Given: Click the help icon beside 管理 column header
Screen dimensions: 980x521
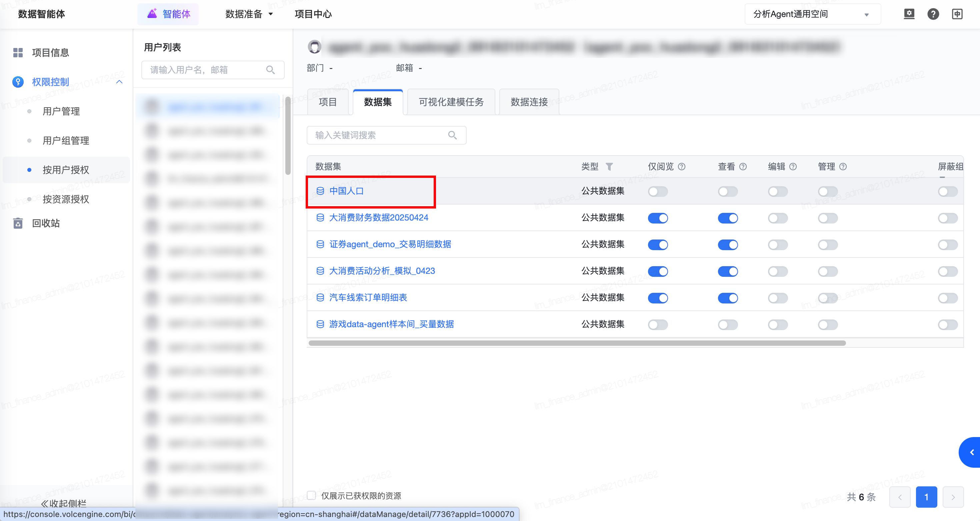Looking at the screenshot, I should coord(843,167).
